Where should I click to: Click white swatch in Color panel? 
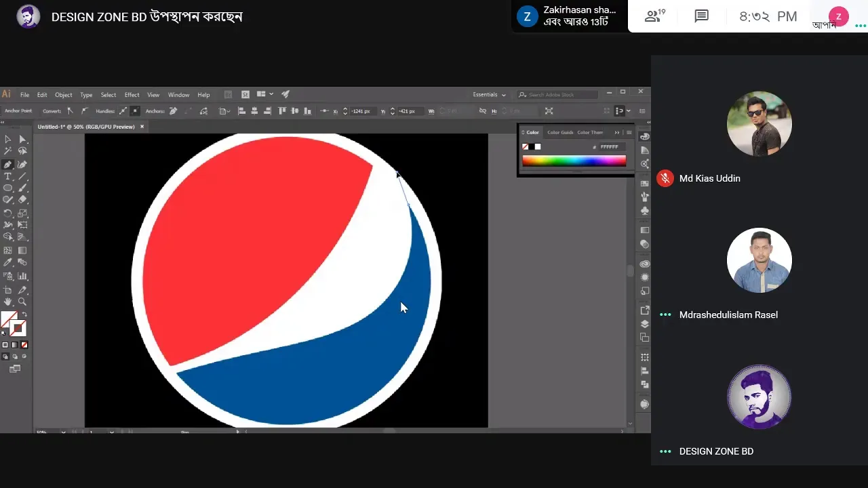click(x=538, y=146)
